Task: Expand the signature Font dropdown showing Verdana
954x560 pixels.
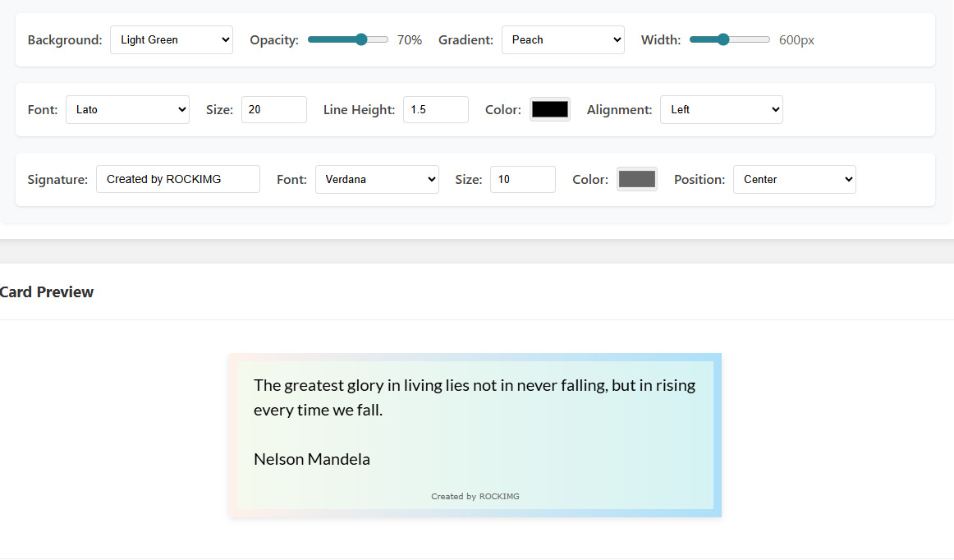Action: click(x=377, y=179)
